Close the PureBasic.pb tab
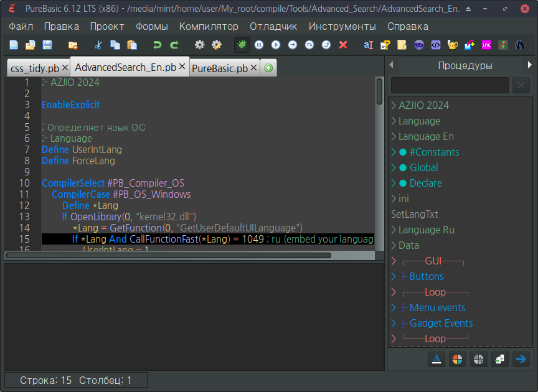 click(x=253, y=68)
